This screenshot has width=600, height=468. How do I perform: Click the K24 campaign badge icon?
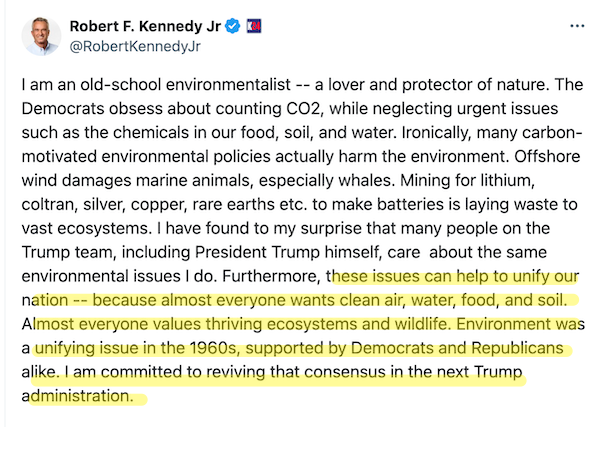254,26
